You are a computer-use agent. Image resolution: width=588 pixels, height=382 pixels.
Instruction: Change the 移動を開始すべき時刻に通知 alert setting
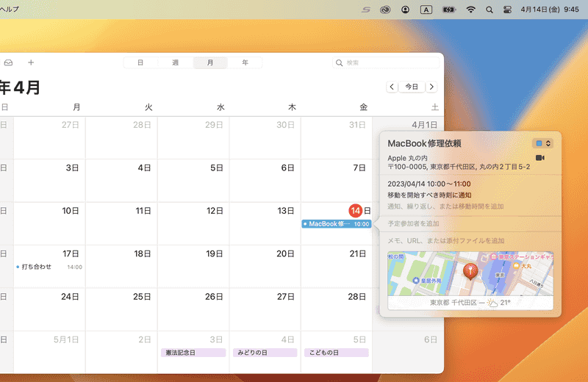pyautogui.click(x=429, y=195)
